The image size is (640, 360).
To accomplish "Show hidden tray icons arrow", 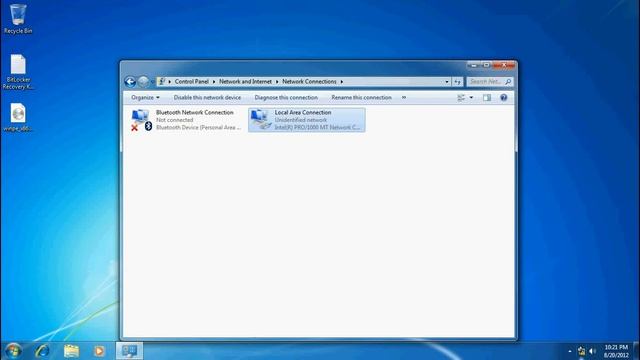I will tap(570, 351).
